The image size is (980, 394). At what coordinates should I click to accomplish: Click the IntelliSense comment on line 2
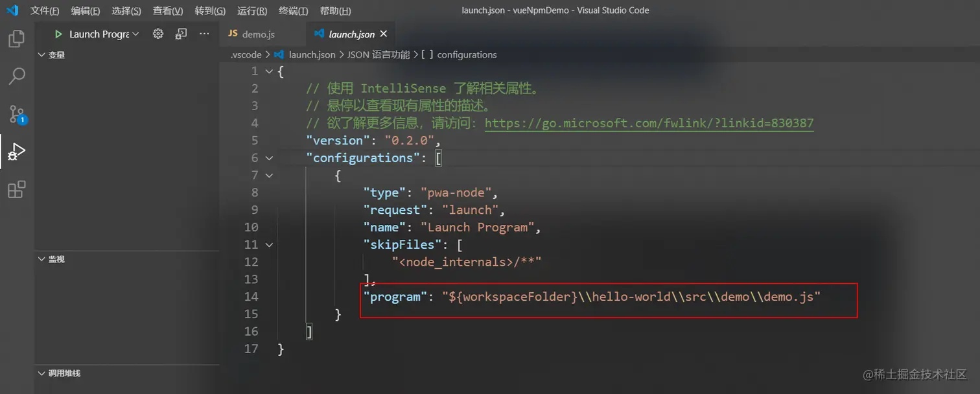(x=423, y=89)
